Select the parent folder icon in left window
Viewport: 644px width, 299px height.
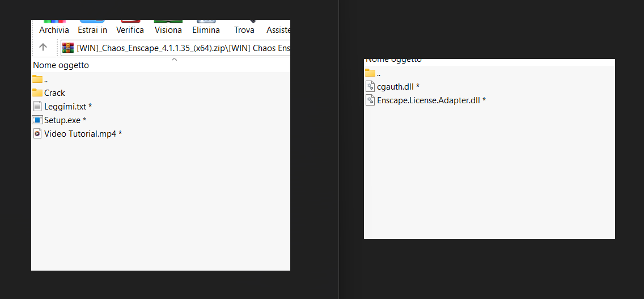tap(37, 79)
